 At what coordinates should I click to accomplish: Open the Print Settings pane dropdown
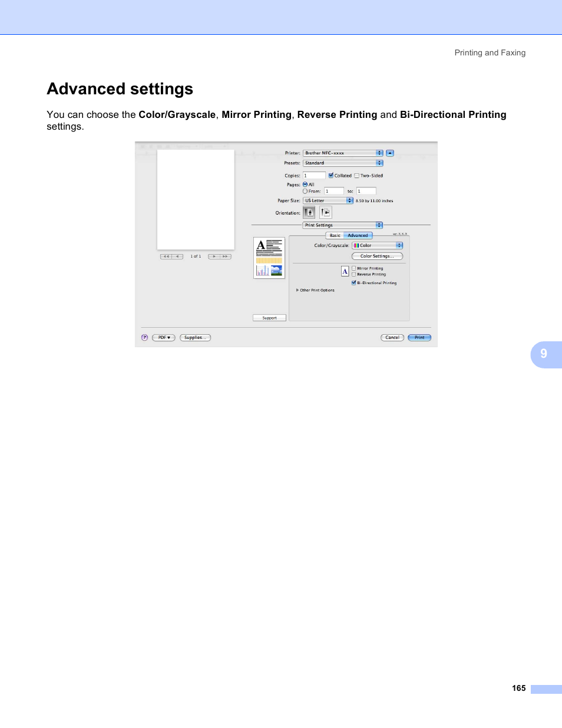(x=343, y=225)
